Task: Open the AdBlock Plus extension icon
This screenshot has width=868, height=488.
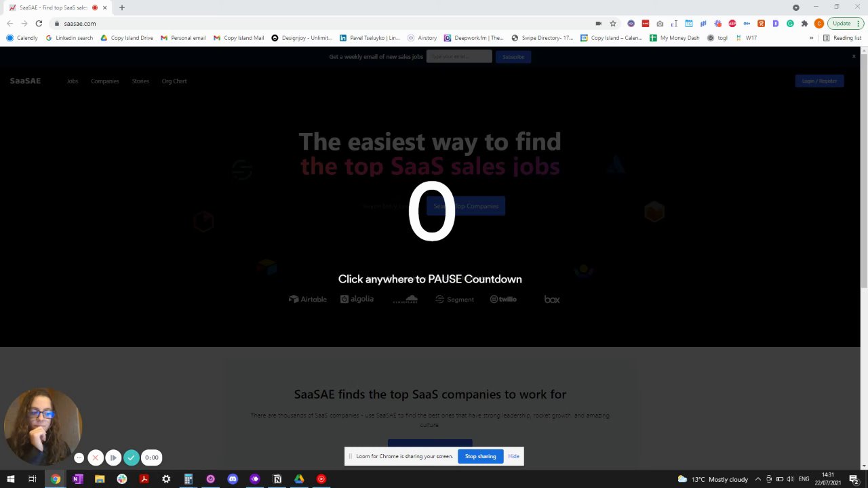Action: pyautogui.click(x=732, y=23)
